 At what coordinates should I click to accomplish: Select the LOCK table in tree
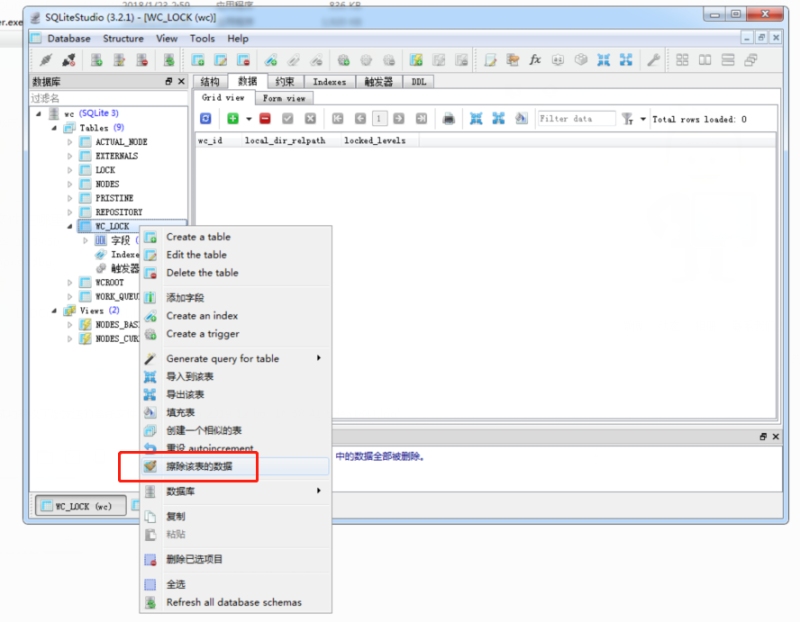105,170
